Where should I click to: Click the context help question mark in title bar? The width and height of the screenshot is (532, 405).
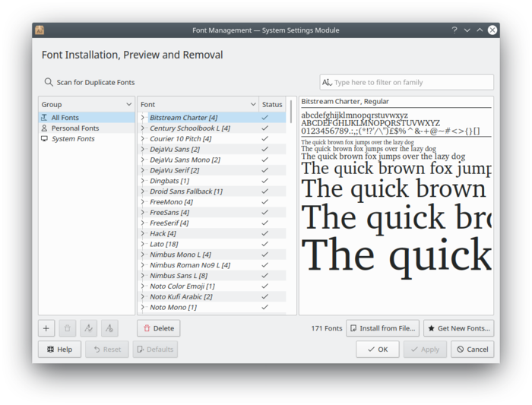pos(454,30)
